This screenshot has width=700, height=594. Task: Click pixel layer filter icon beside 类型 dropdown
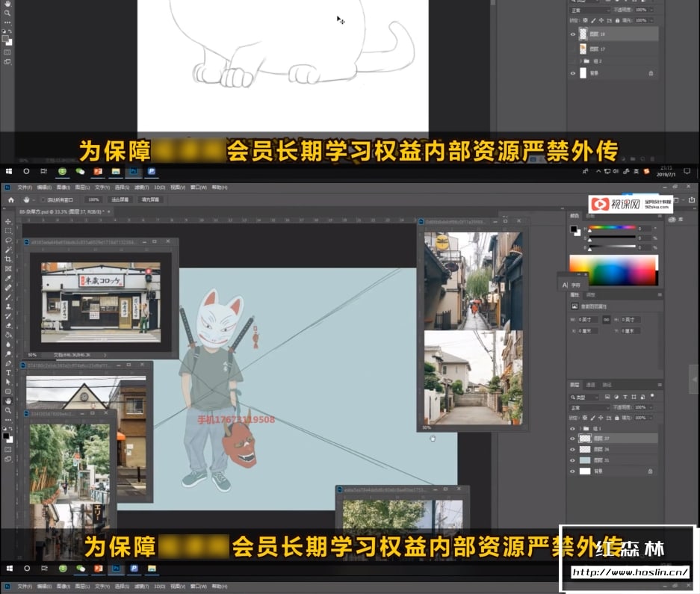[x=607, y=397]
